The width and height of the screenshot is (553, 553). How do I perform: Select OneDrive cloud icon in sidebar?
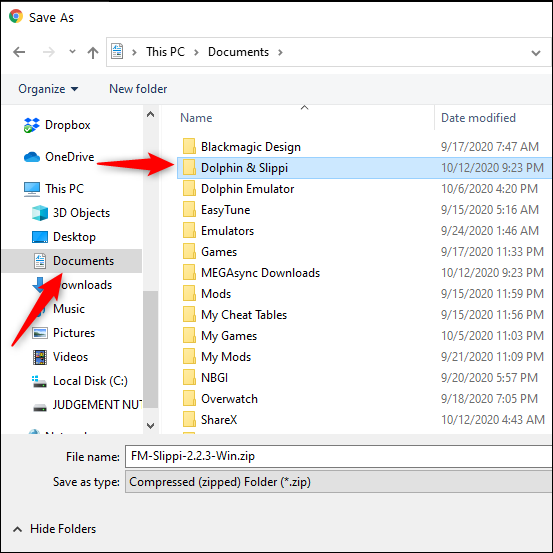point(32,157)
